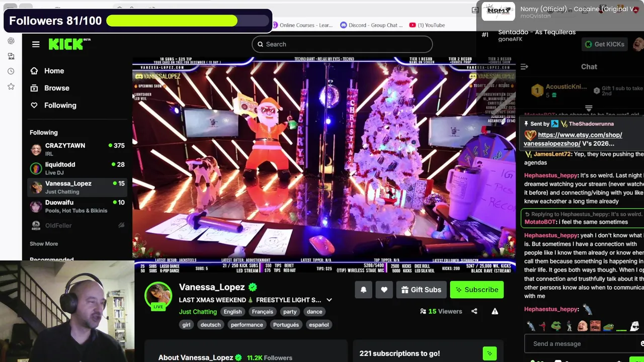Viewport: 644px width, 362px height.
Task: Expand the stream title chevron
Action: [329, 300]
